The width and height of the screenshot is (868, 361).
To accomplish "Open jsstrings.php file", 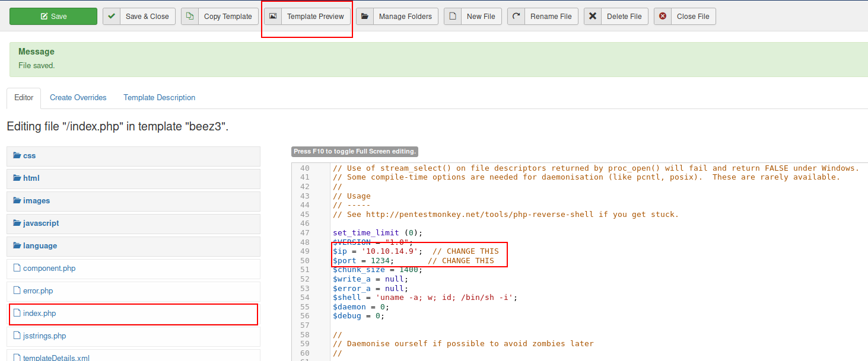I will pos(135,336).
